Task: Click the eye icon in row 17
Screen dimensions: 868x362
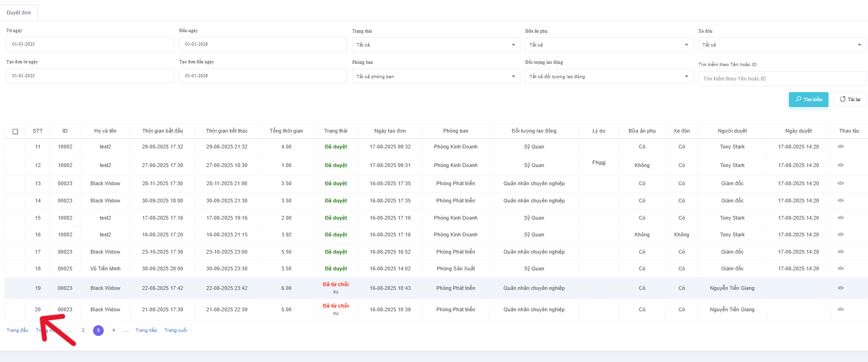Action: (x=841, y=252)
